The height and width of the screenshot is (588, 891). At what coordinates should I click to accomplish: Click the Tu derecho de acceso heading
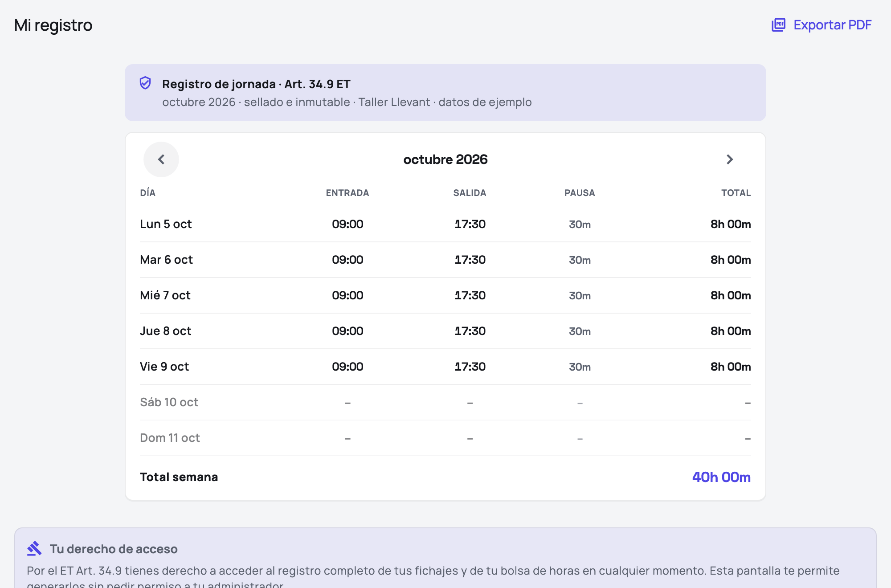pos(114,549)
